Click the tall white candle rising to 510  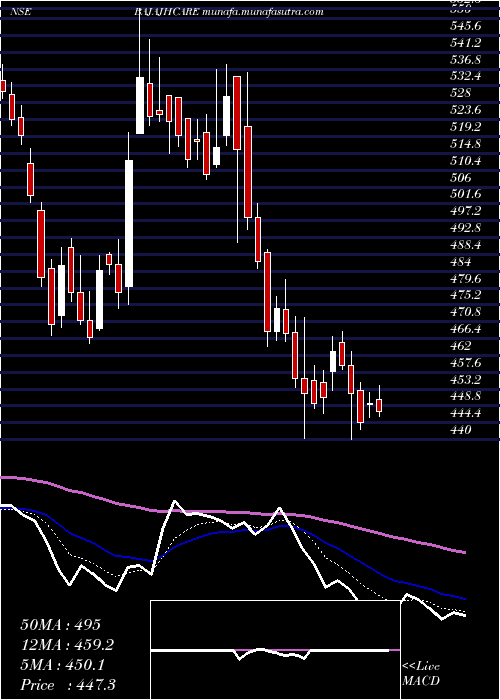(129, 223)
